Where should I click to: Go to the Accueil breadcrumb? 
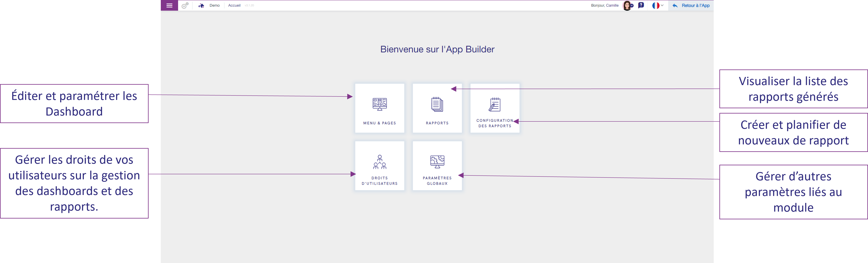click(x=234, y=5)
